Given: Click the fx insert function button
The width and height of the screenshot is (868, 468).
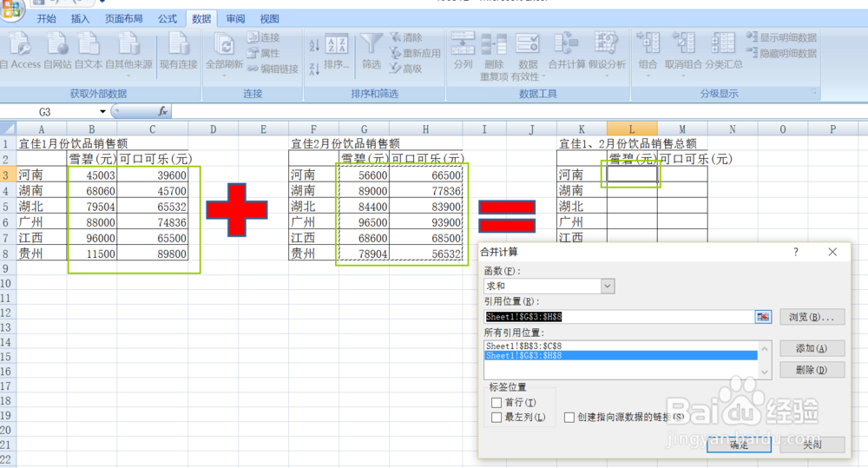Looking at the screenshot, I should click(x=163, y=111).
